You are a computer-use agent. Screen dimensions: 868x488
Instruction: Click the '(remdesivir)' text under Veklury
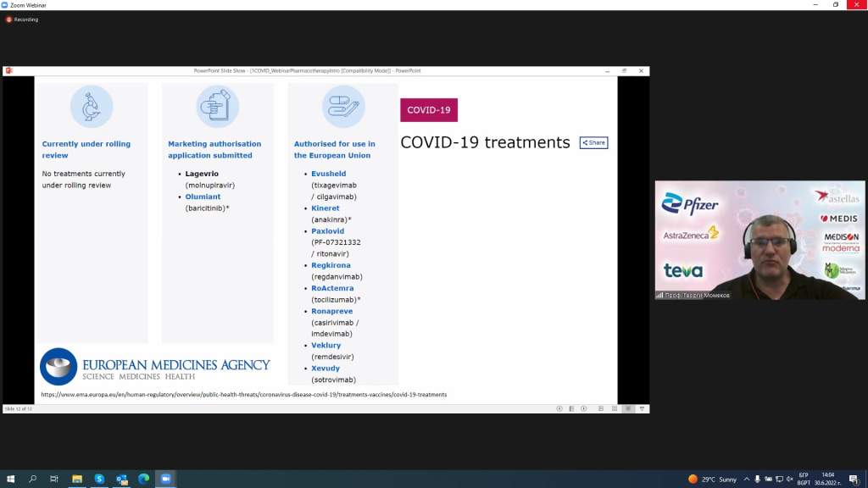(332, 357)
